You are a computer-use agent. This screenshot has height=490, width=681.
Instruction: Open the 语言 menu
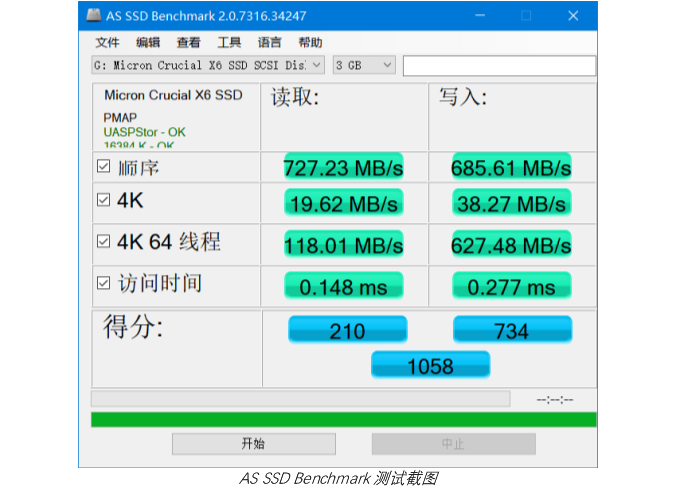pos(269,43)
